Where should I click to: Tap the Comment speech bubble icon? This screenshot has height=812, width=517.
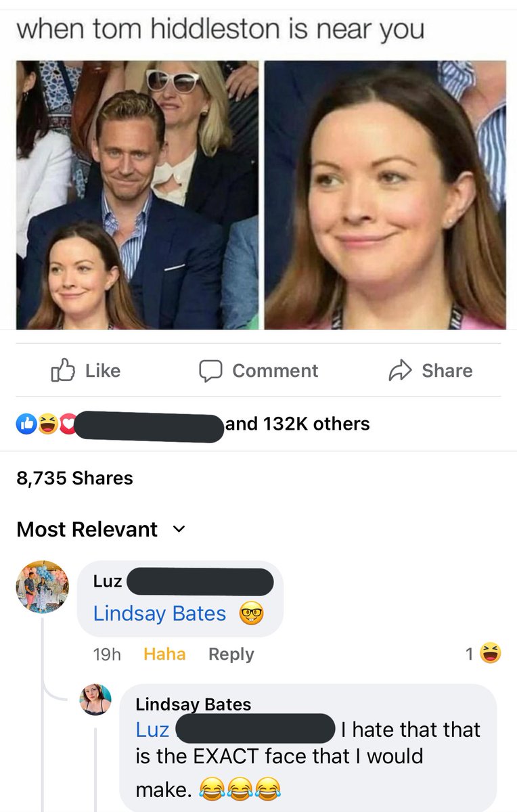tap(210, 370)
